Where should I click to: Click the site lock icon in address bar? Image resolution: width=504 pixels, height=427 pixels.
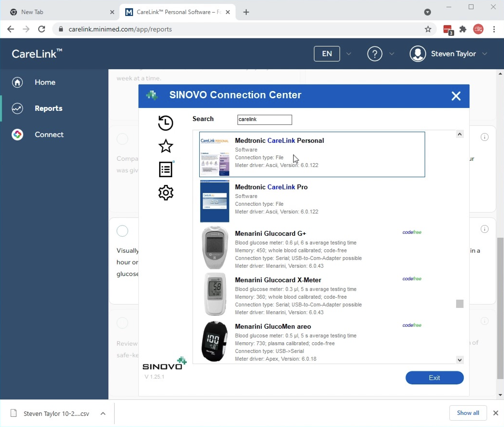61,29
